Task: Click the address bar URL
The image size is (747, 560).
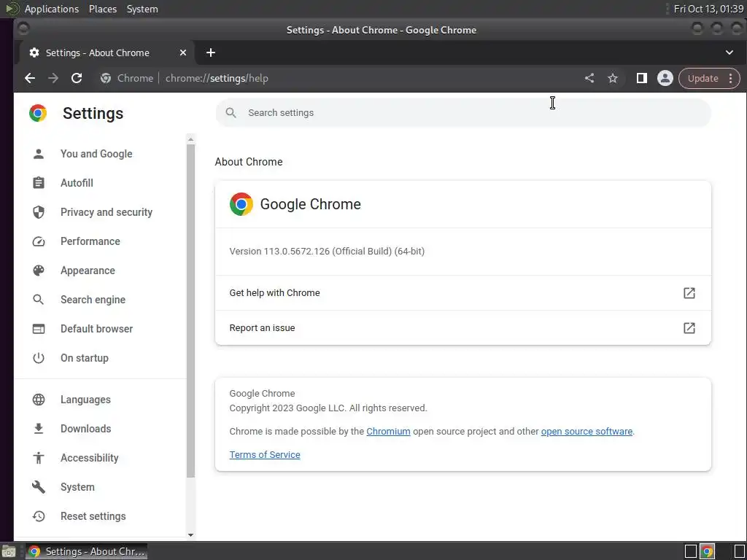Action: [x=217, y=79]
